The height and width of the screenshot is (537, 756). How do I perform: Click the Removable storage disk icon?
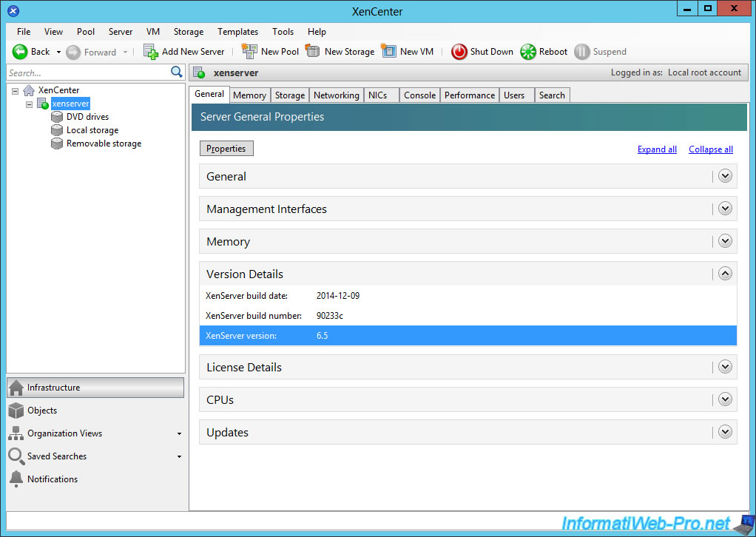(57, 143)
